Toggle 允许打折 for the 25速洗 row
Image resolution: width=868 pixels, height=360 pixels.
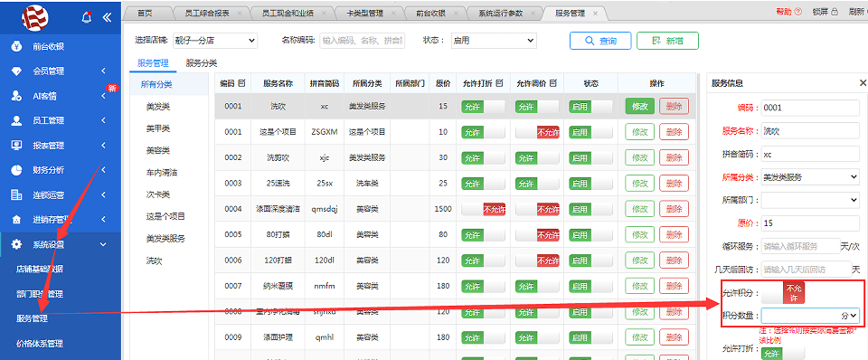pos(483,184)
